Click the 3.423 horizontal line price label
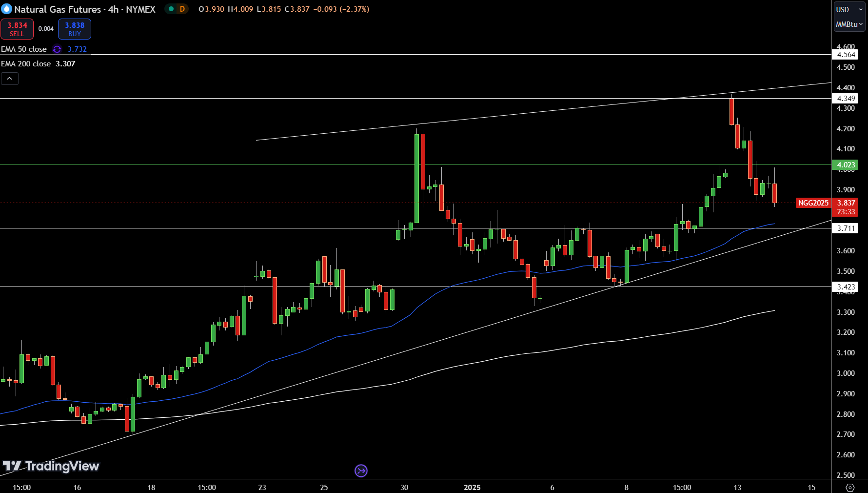868x493 pixels. click(846, 287)
